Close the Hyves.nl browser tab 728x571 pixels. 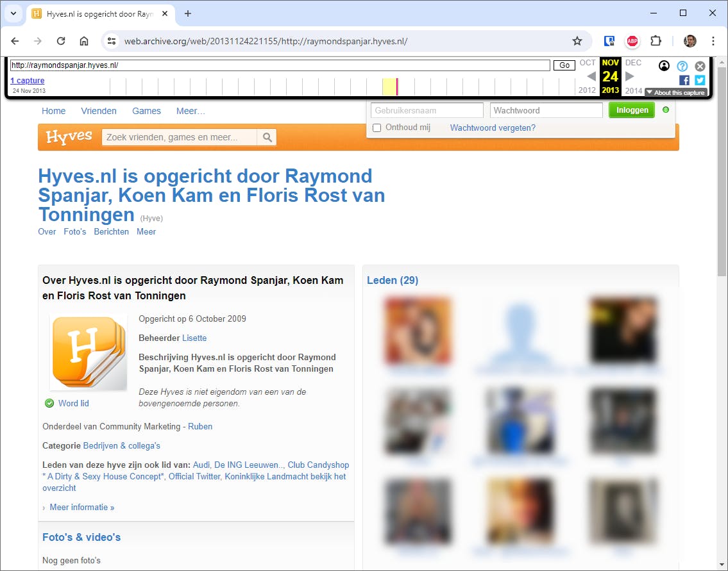pos(165,14)
